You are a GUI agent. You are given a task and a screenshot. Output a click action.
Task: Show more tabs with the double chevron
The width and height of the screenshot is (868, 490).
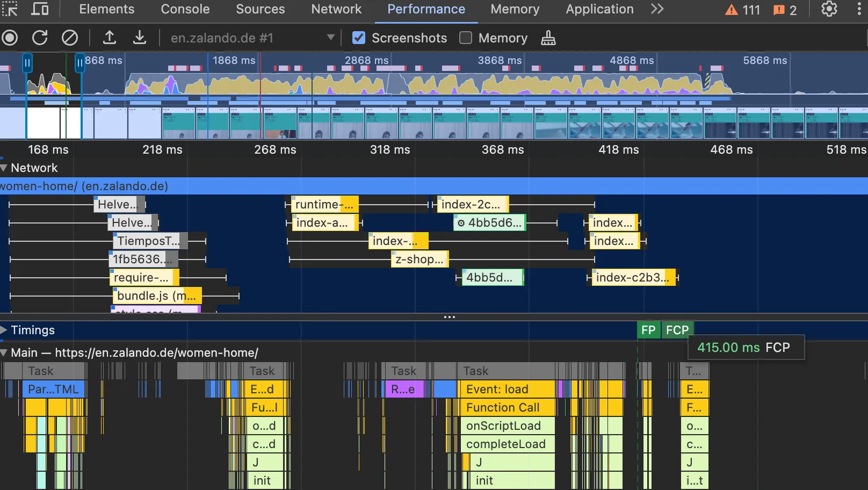tap(657, 9)
